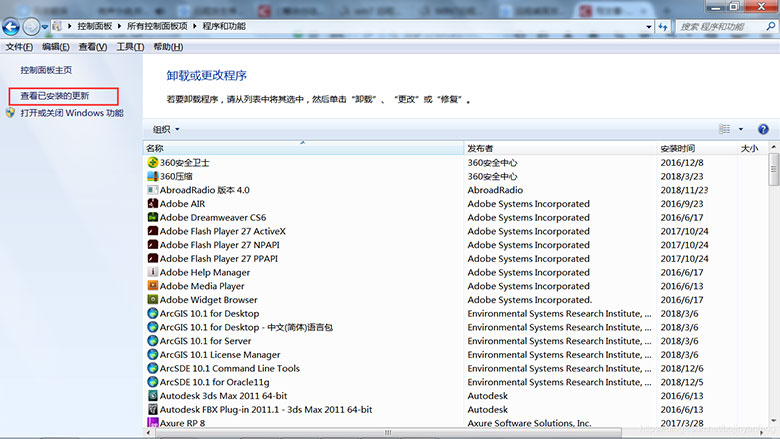
Task: Click the Forward navigation arrow button
Action: pyautogui.click(x=31, y=27)
